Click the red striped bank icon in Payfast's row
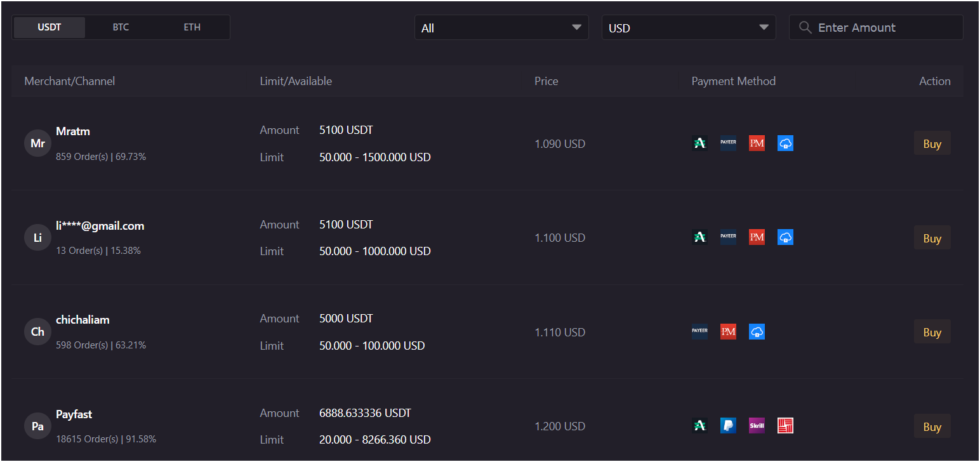Image resolution: width=980 pixels, height=462 pixels. click(x=785, y=425)
